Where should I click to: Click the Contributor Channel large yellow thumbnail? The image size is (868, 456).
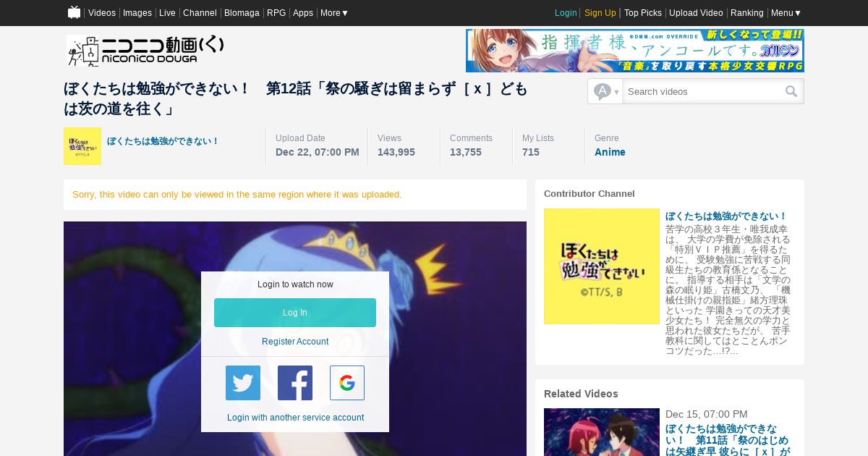[602, 266]
